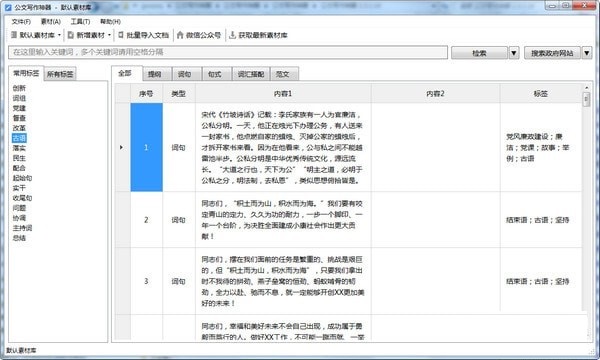600x360 pixels.
Task: Click the table vertical scrollbar thumb
Action: click(x=586, y=99)
